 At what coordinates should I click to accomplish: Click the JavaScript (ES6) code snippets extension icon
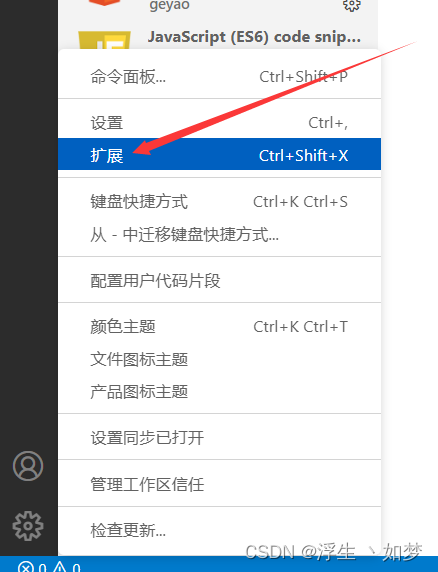[x=105, y=40]
